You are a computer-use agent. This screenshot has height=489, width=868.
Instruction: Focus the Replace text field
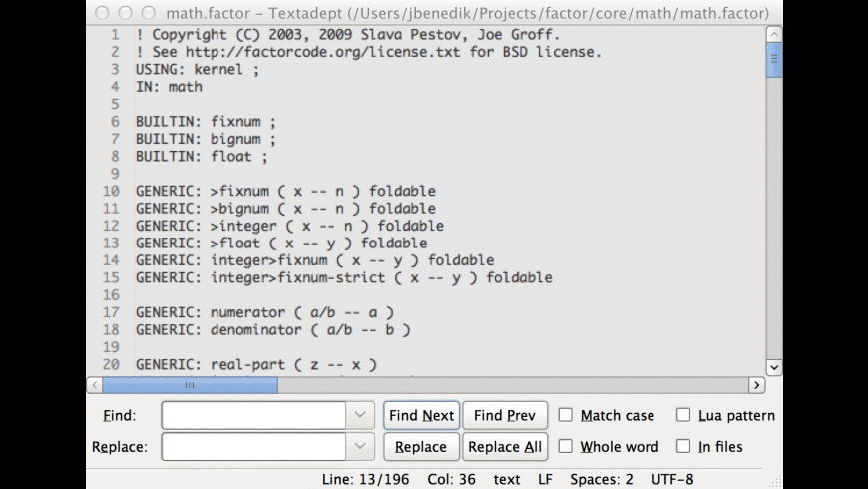[253, 446]
